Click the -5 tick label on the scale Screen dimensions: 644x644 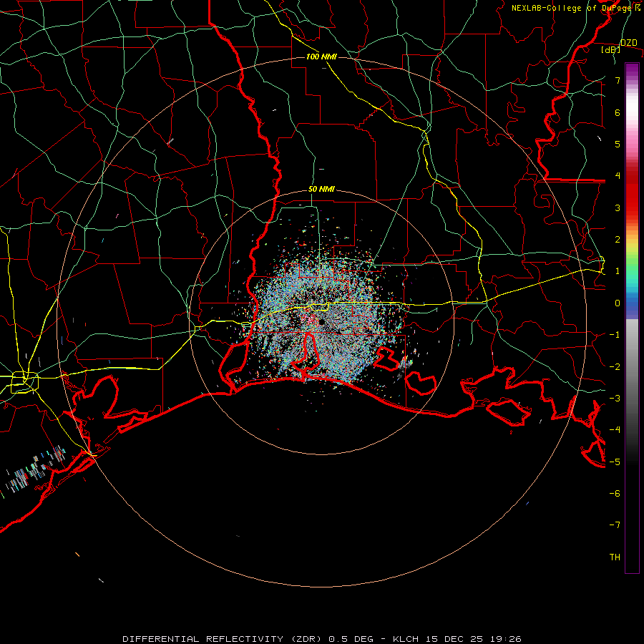click(615, 462)
